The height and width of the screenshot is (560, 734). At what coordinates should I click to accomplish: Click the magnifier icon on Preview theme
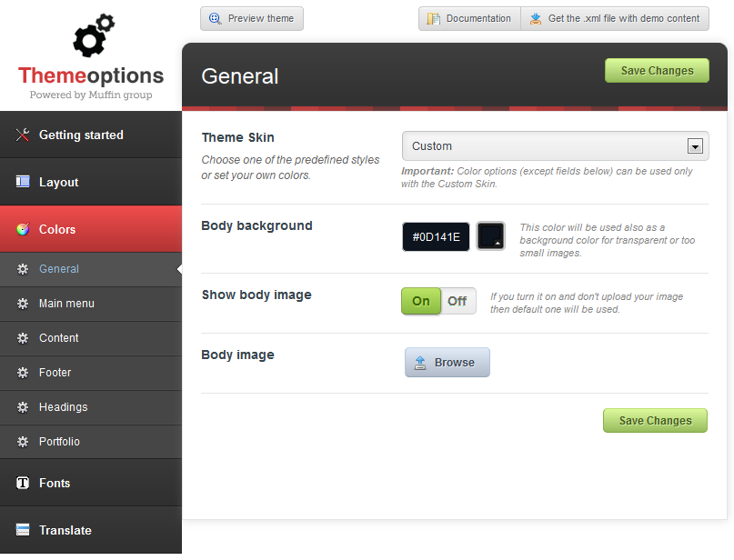[x=215, y=19]
